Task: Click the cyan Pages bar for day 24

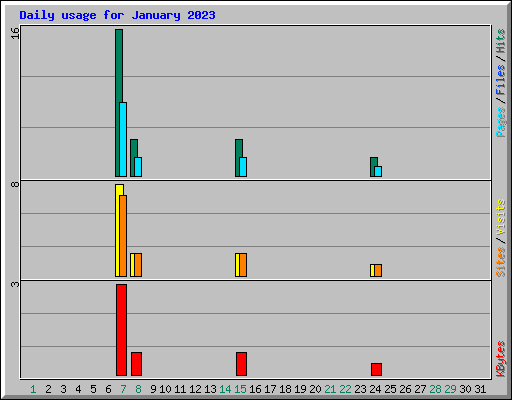Action: pyautogui.click(x=378, y=171)
